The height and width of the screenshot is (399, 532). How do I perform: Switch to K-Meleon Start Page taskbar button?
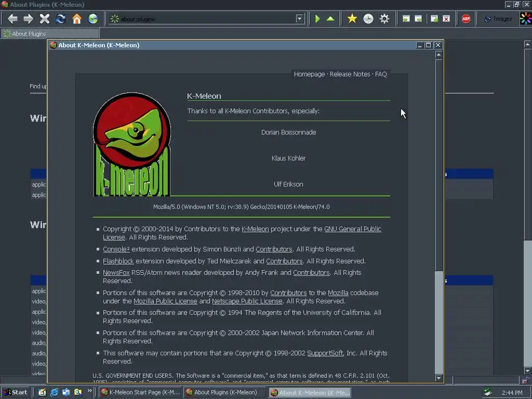click(x=140, y=392)
